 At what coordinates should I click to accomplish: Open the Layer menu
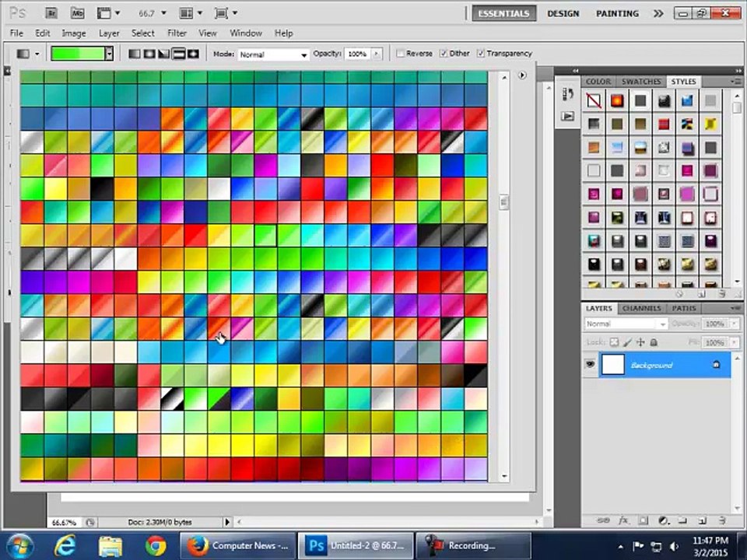109,33
